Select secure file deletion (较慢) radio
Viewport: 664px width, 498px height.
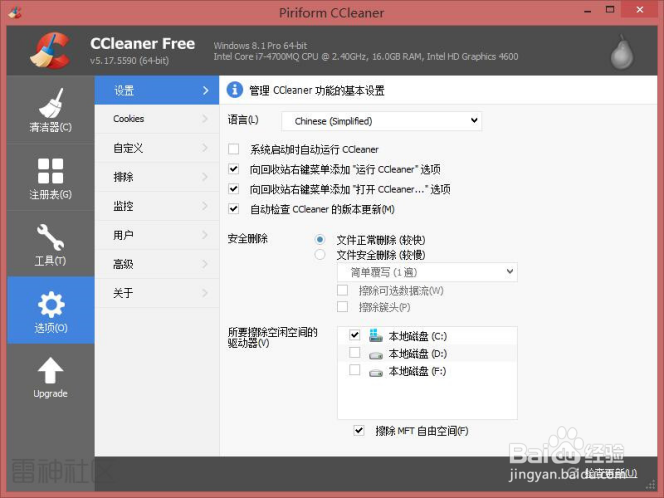coord(320,255)
